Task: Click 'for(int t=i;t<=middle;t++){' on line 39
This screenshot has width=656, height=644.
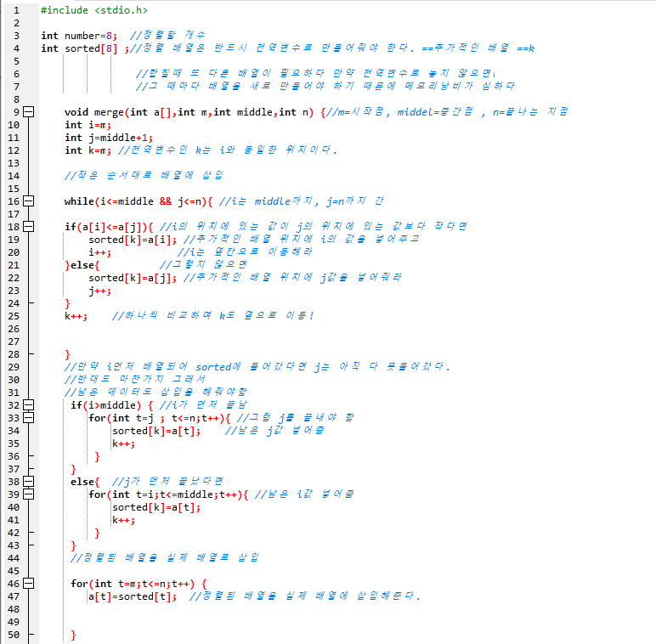Action: [x=168, y=494]
